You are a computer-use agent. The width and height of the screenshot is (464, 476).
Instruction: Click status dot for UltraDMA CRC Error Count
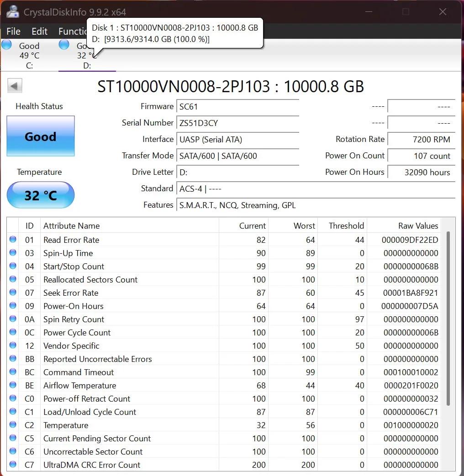coord(13,464)
